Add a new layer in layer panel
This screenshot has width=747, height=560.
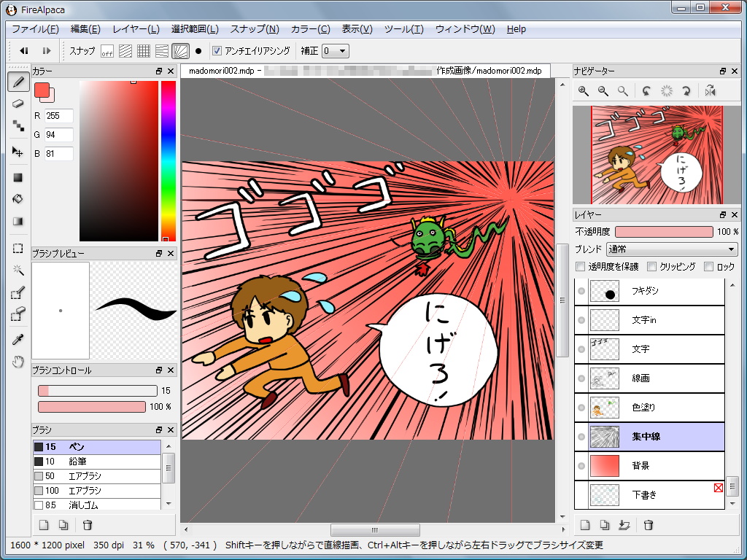(585, 525)
